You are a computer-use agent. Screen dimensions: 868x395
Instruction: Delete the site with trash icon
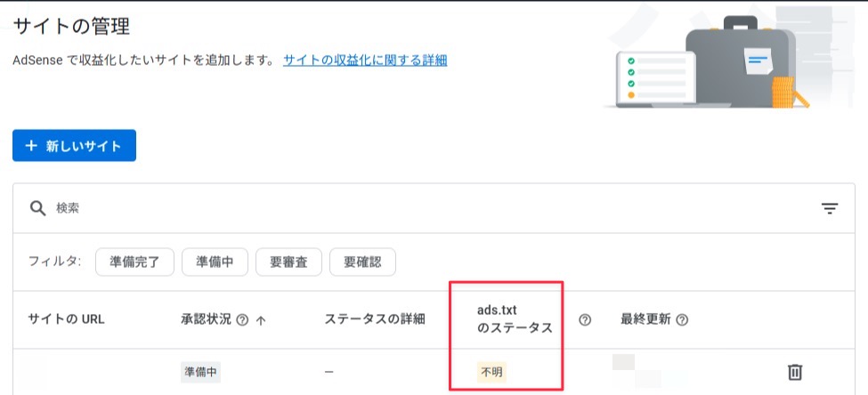pos(795,372)
